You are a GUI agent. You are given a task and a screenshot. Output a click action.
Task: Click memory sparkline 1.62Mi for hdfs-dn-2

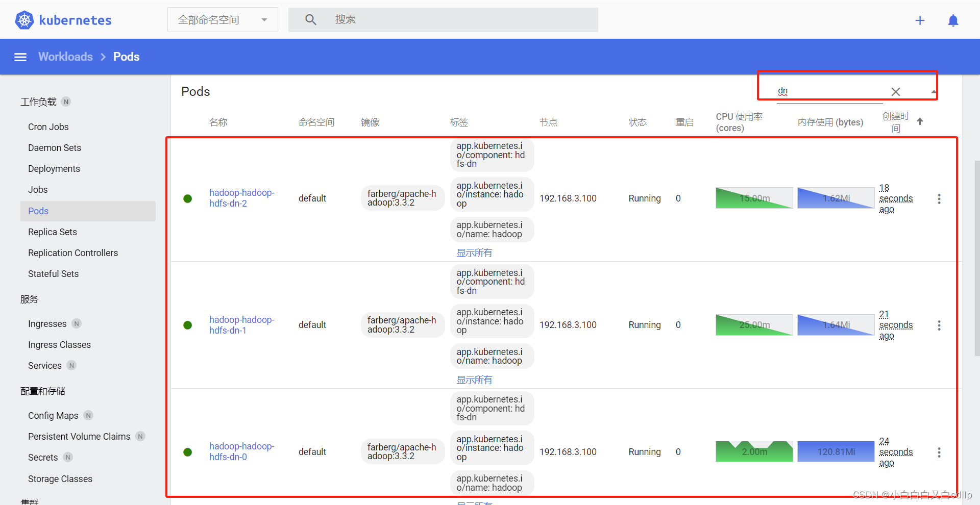pos(836,198)
